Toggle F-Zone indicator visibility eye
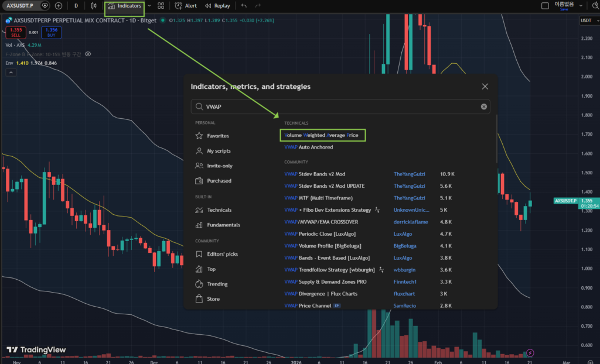 coord(88,54)
